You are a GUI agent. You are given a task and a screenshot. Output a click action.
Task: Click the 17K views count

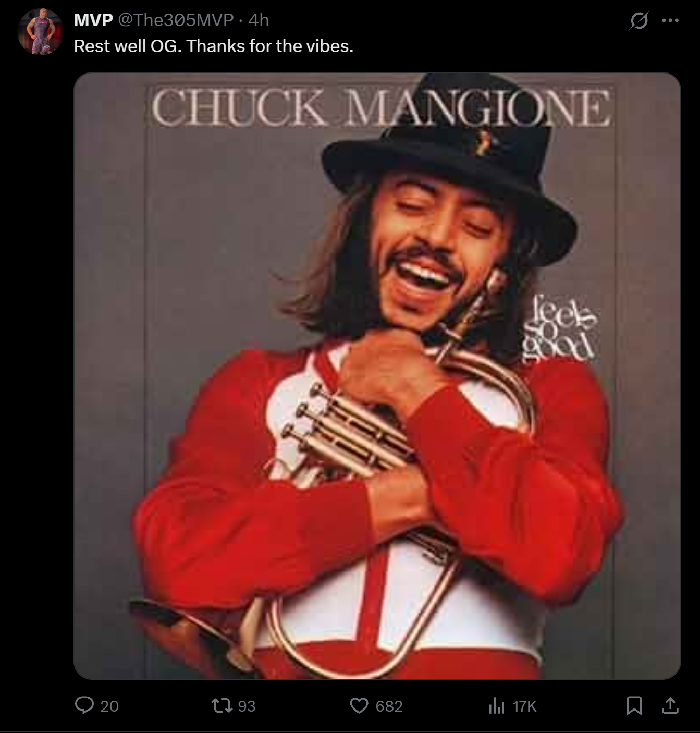pos(524,706)
